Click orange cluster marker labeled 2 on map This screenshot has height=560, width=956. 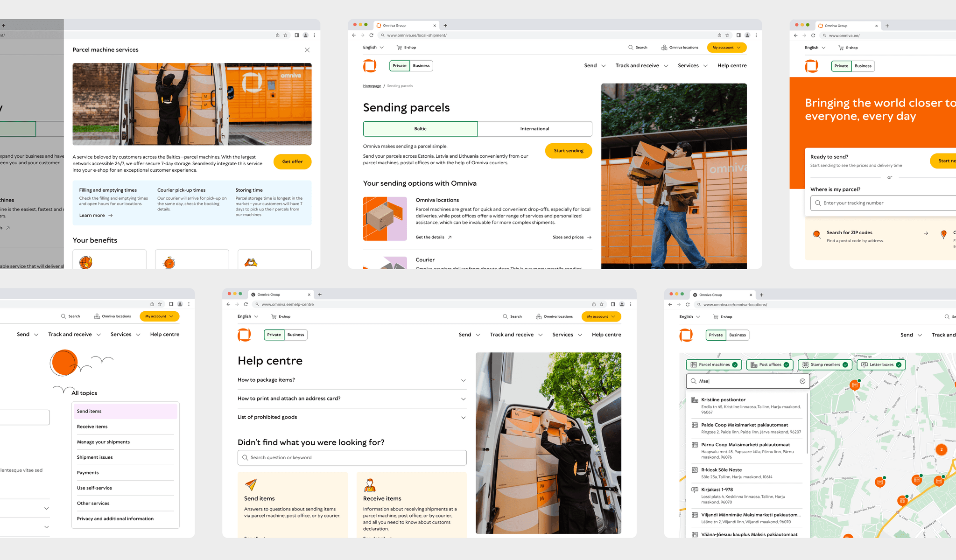pyautogui.click(x=942, y=449)
